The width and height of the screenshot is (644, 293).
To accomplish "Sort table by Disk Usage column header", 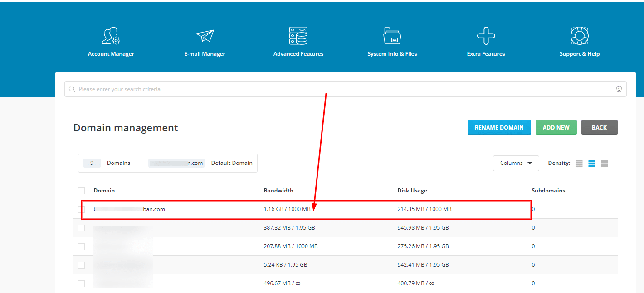I will coord(412,191).
